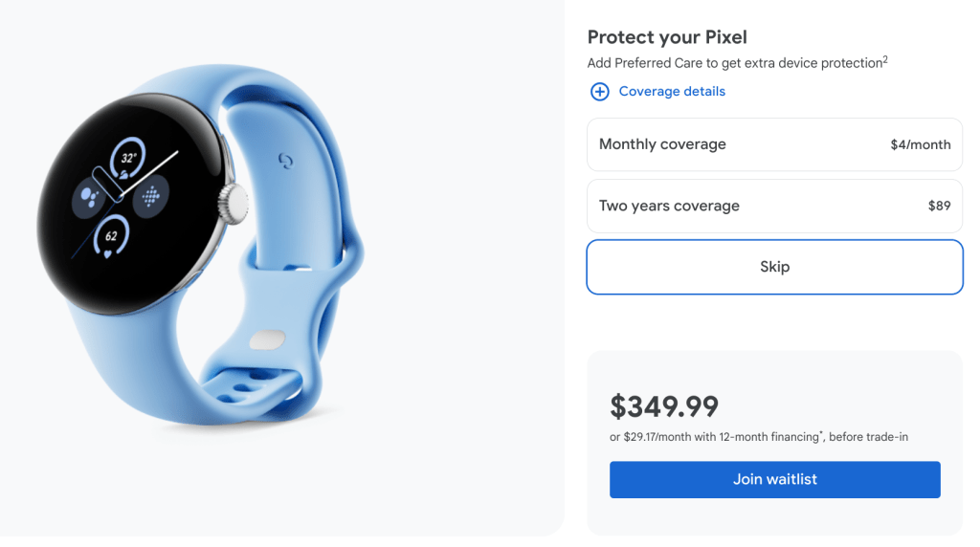This screenshot has width=980, height=547.
Task: Choose the Two years coverage option
Action: tap(774, 206)
